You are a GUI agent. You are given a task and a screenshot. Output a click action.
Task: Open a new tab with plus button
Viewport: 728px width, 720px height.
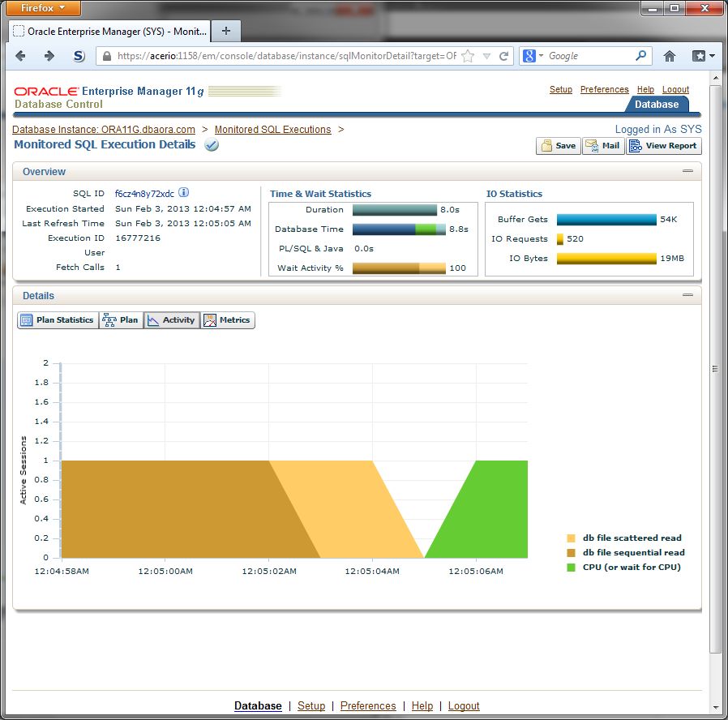[226, 31]
